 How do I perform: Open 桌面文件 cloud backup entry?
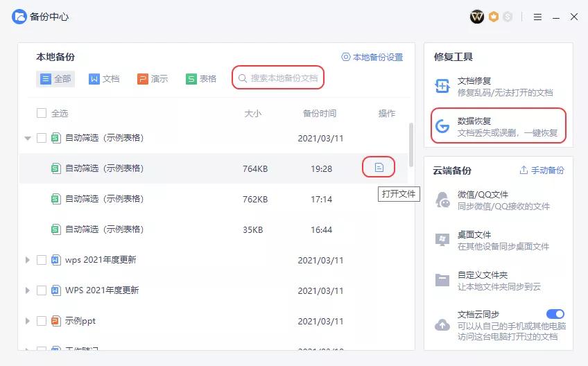[499, 241]
